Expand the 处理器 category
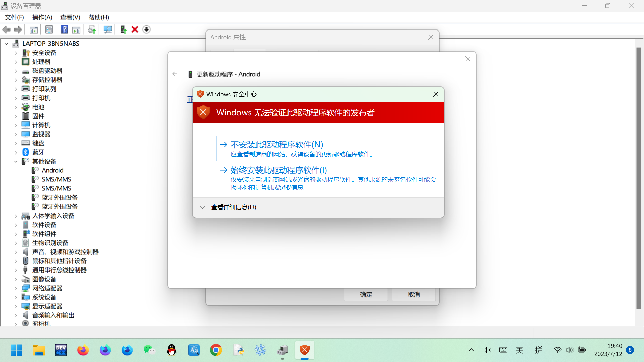The height and width of the screenshot is (362, 644). pyautogui.click(x=16, y=62)
